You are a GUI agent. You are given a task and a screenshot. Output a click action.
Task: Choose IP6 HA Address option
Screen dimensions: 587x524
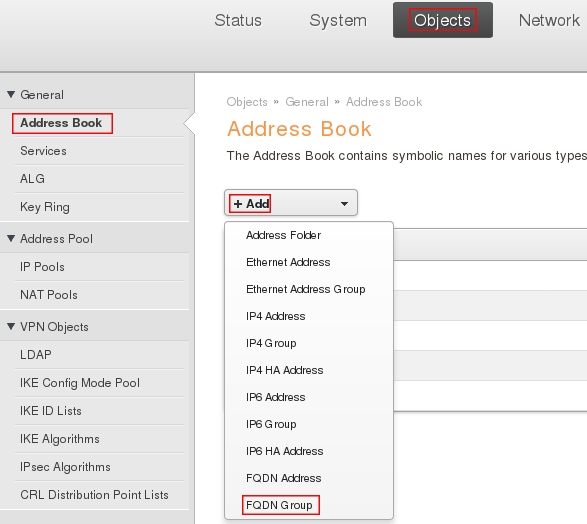pos(285,451)
